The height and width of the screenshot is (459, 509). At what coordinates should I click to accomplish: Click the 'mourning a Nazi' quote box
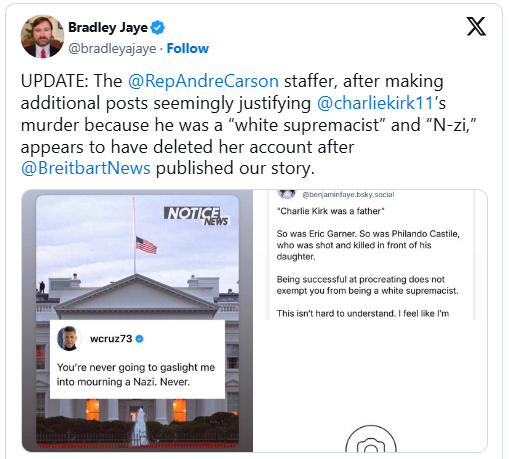point(137,359)
